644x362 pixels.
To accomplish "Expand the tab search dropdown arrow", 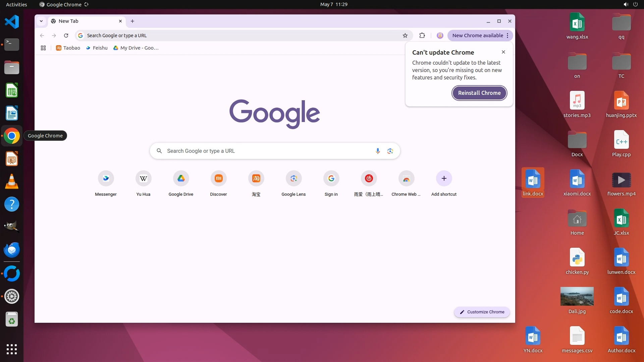I will coord(41,21).
